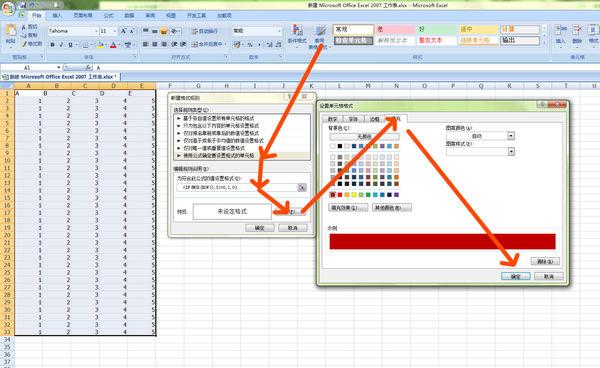Click the Cut scissors icon
This screenshot has height=368, width=600.
coord(23,27)
